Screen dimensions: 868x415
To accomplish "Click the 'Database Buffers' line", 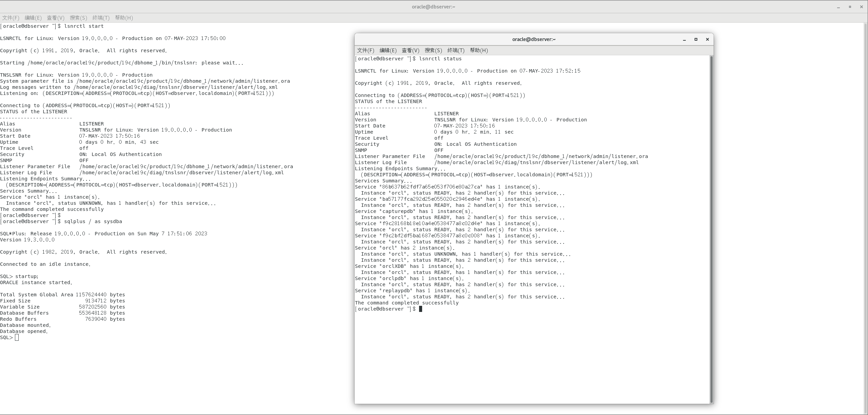I will click(62, 313).
